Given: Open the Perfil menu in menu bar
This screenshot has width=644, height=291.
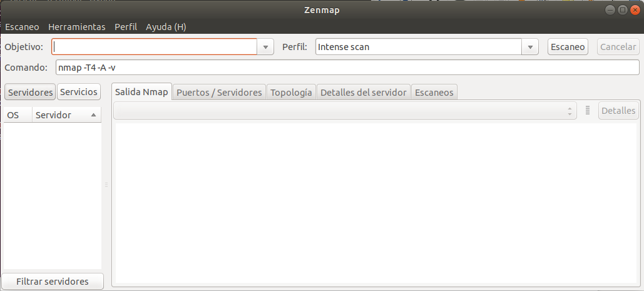Looking at the screenshot, I should [x=125, y=27].
